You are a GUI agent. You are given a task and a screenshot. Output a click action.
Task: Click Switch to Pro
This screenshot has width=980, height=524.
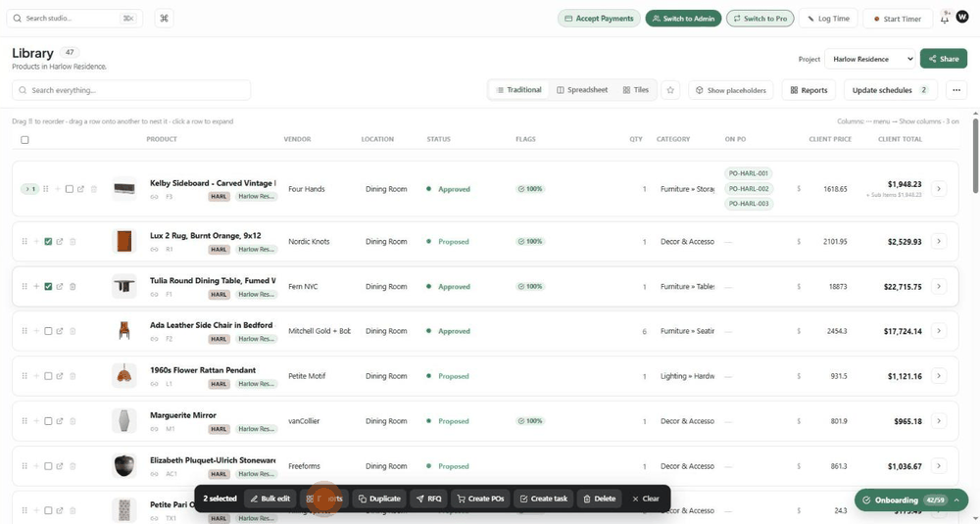click(x=760, y=18)
